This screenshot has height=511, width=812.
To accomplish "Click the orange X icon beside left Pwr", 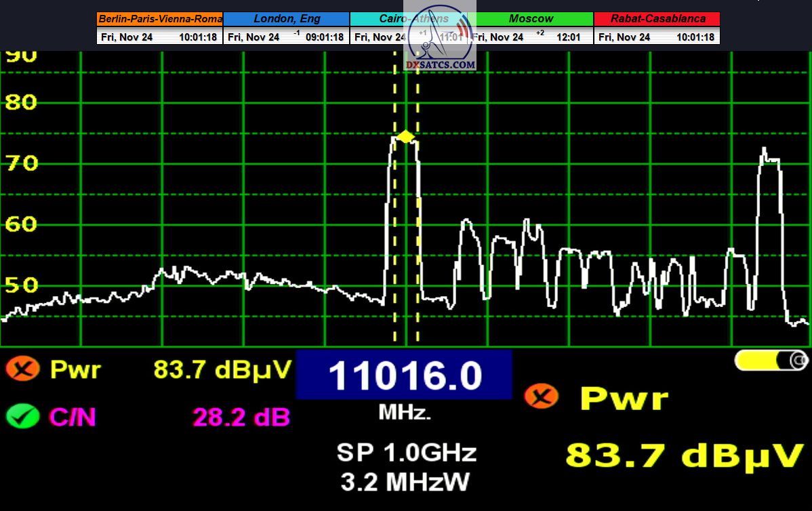I will pos(22,370).
